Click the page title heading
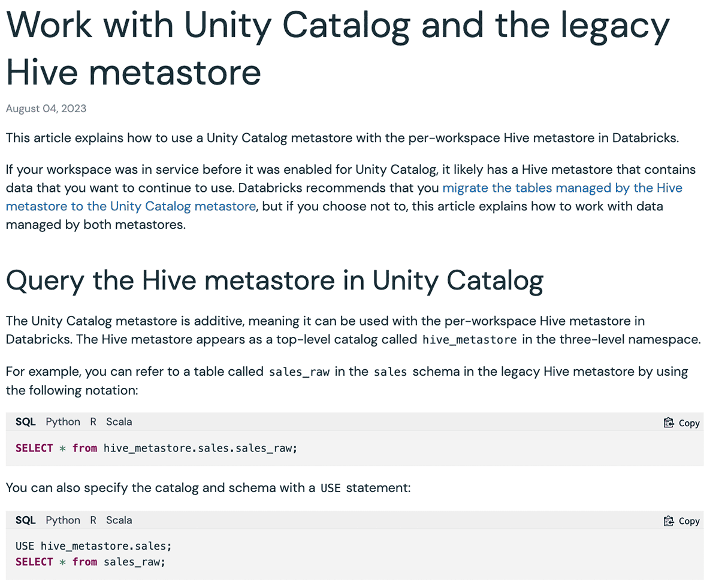The width and height of the screenshot is (719, 588). pos(337,48)
